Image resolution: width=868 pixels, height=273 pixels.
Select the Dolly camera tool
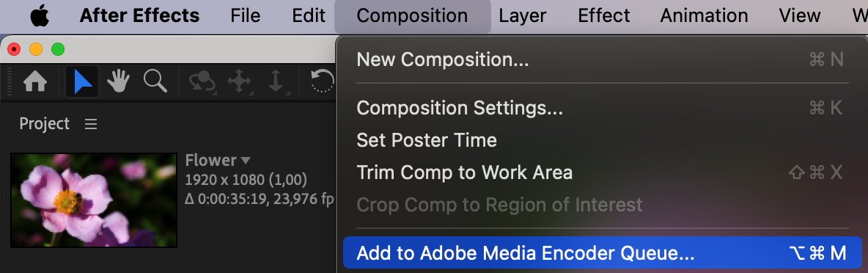tap(276, 82)
